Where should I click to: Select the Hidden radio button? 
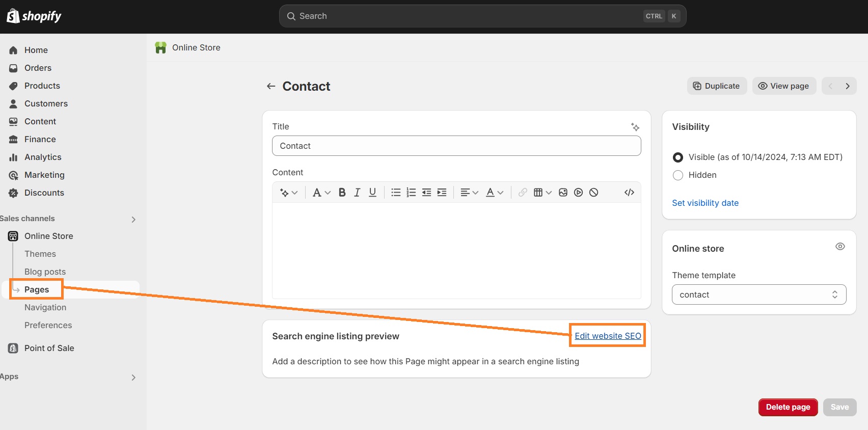tap(678, 175)
